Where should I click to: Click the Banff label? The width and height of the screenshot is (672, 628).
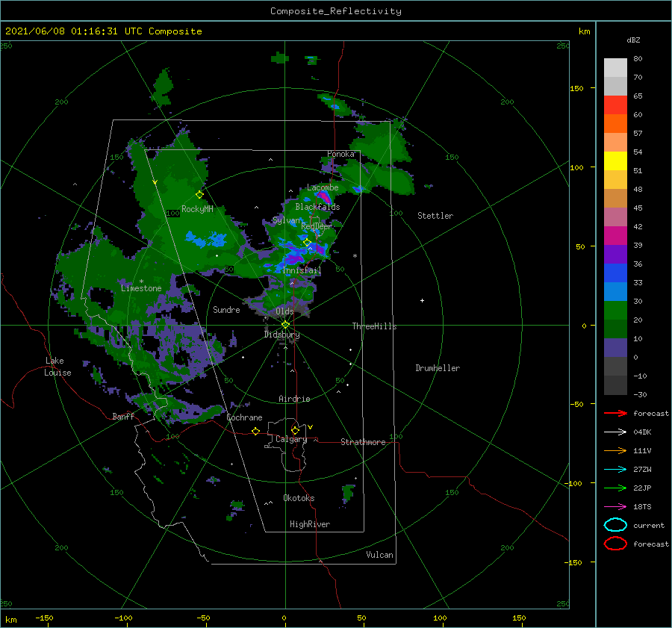tap(123, 416)
